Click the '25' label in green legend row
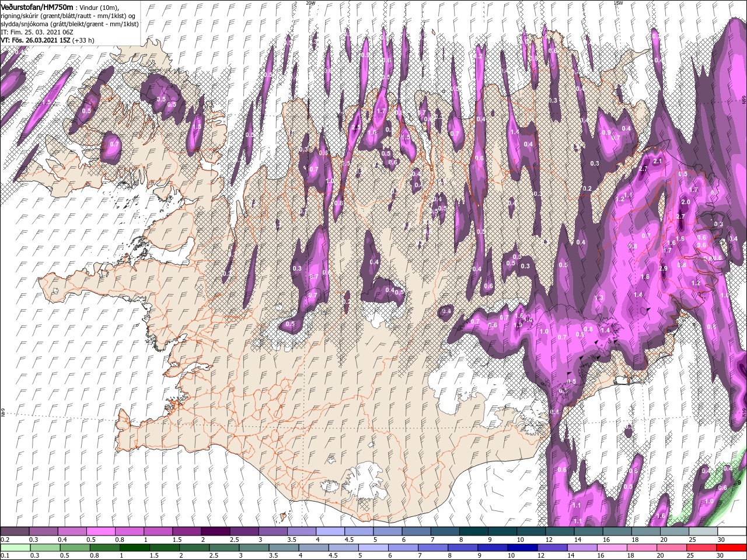The image size is (747, 560). tap(690, 555)
